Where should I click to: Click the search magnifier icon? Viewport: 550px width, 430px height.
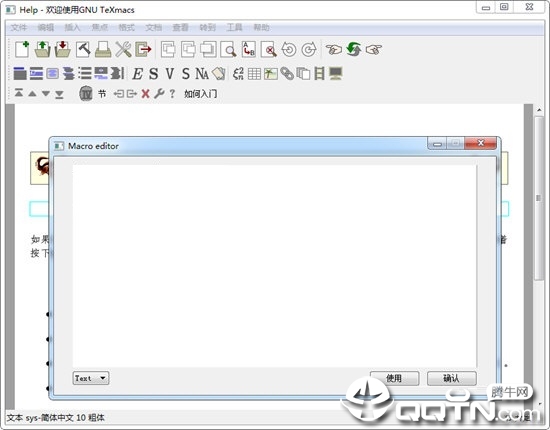(x=228, y=49)
